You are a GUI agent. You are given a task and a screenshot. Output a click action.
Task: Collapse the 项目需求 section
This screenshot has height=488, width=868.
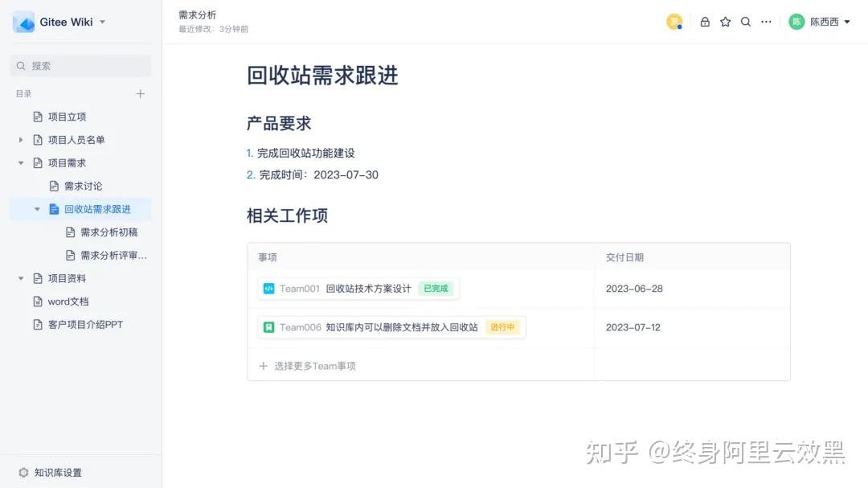(x=20, y=162)
